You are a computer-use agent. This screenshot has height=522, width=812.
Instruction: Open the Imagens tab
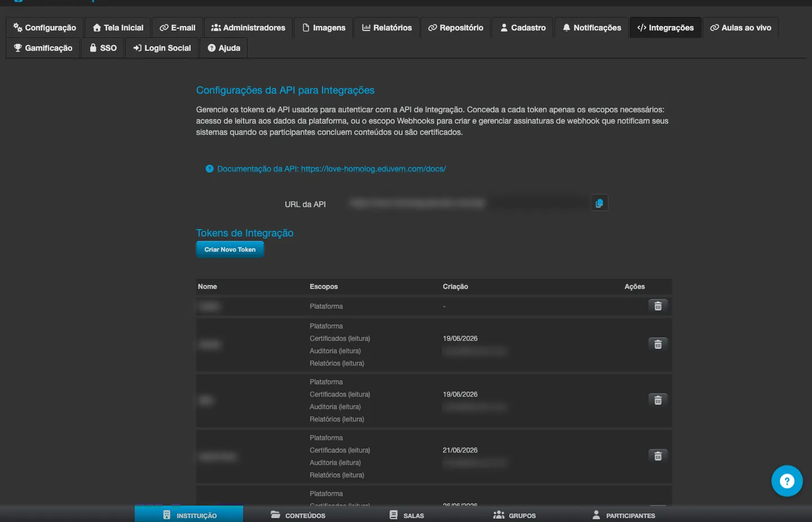pyautogui.click(x=324, y=28)
